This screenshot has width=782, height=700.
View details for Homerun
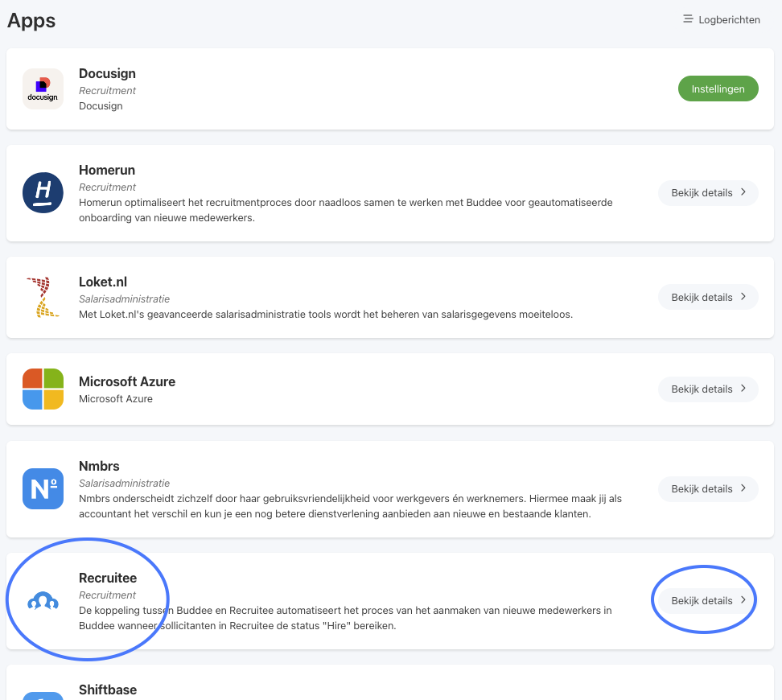tap(708, 192)
